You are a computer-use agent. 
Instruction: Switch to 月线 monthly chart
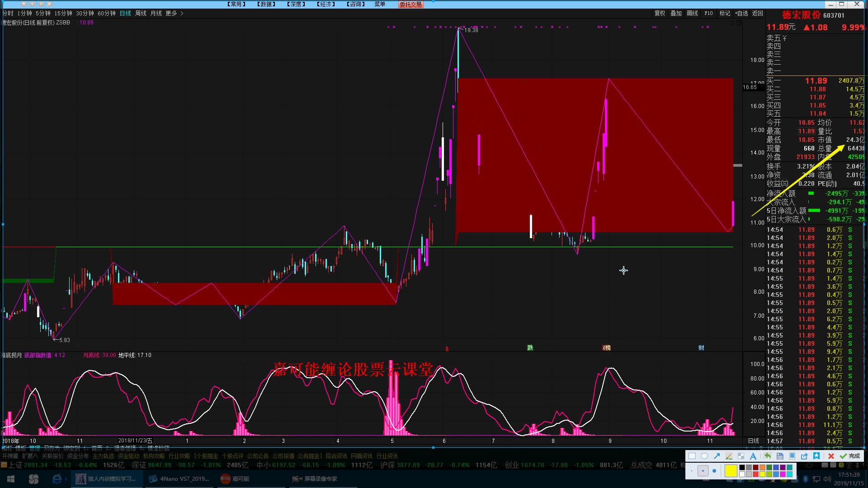(156, 14)
